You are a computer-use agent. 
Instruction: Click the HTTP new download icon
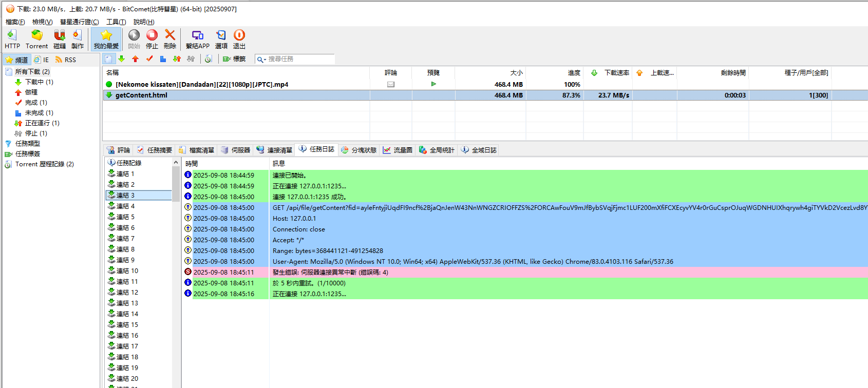(x=12, y=38)
